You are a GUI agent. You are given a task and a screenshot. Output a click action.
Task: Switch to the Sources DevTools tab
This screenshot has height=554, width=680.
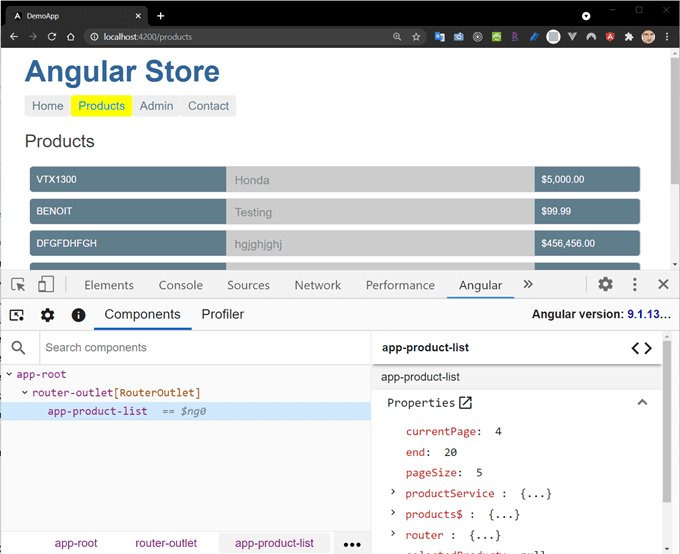point(248,285)
